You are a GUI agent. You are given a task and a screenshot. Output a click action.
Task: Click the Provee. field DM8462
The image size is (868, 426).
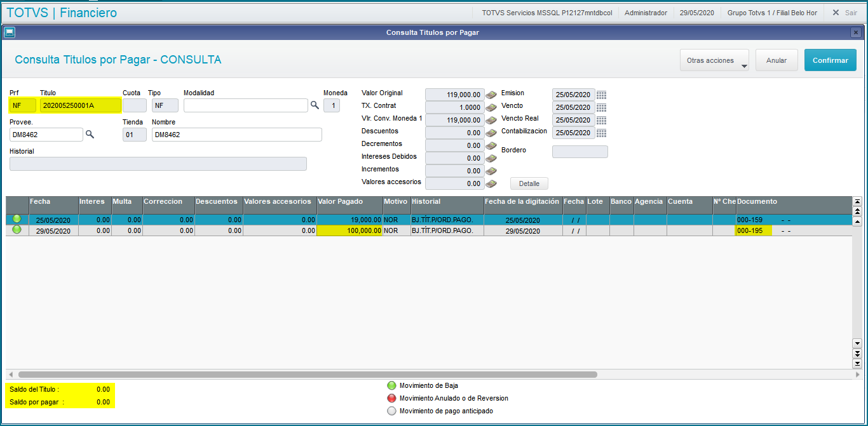pos(46,135)
